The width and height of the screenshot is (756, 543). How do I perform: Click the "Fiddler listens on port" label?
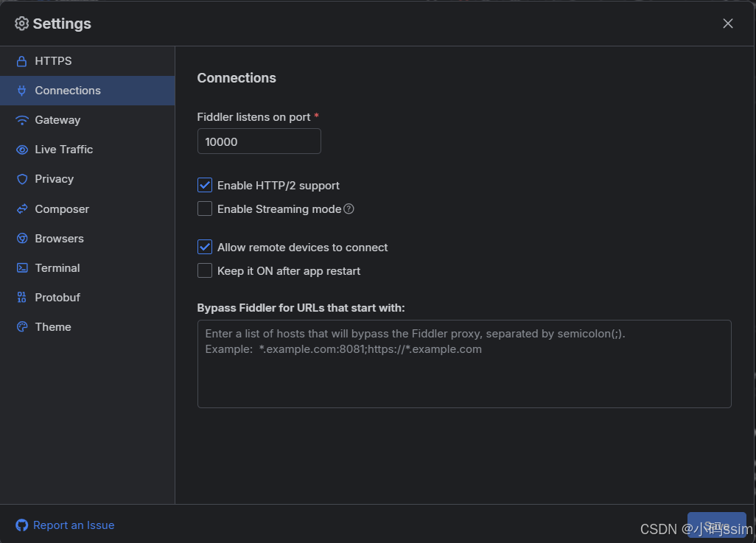(253, 117)
